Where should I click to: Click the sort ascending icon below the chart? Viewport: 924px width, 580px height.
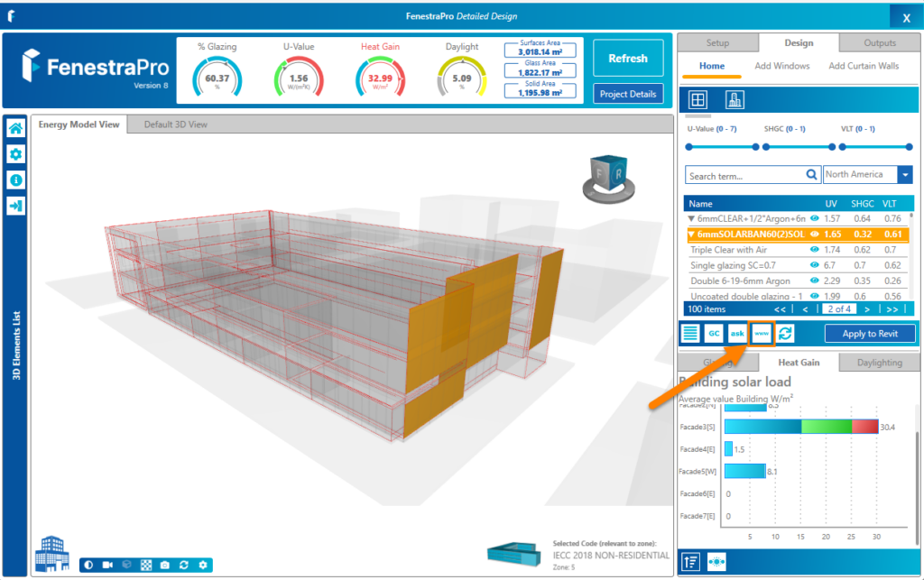[691, 562]
